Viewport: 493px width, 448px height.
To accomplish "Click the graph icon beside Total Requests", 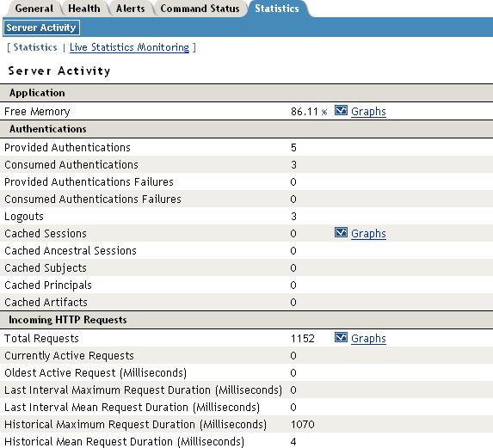I will pyautogui.click(x=341, y=338).
